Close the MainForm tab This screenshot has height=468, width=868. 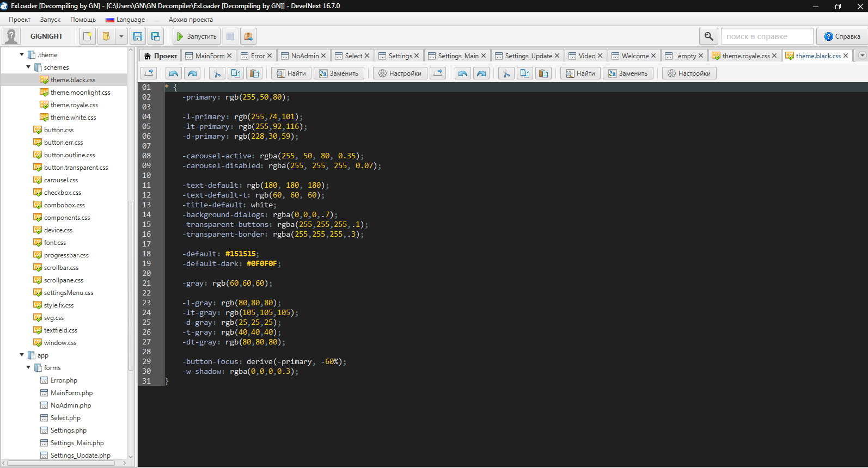[229, 56]
